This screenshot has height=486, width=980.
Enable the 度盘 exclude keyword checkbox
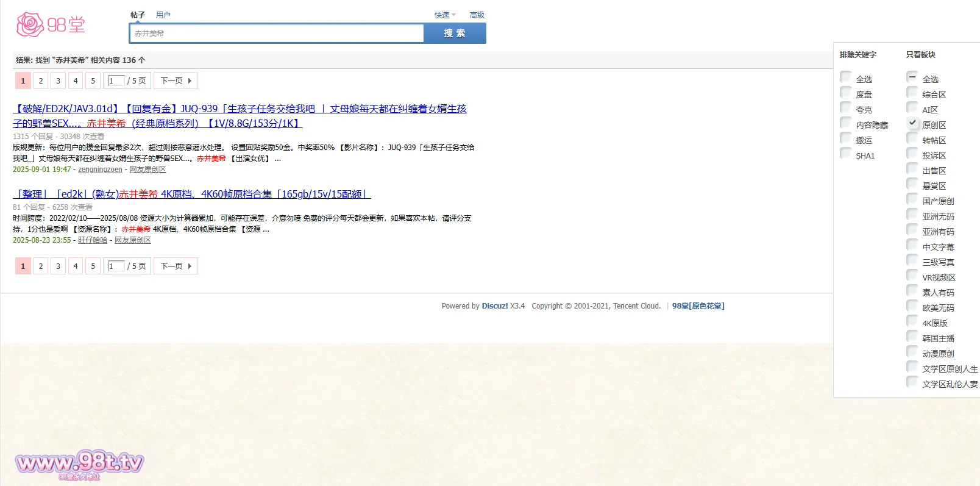coord(846,93)
